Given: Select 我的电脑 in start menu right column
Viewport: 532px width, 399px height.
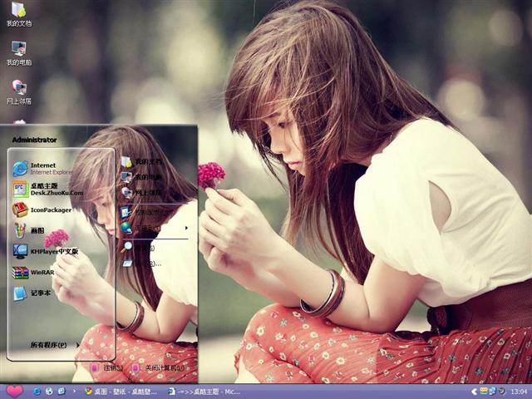Looking at the screenshot, I should tap(146, 176).
